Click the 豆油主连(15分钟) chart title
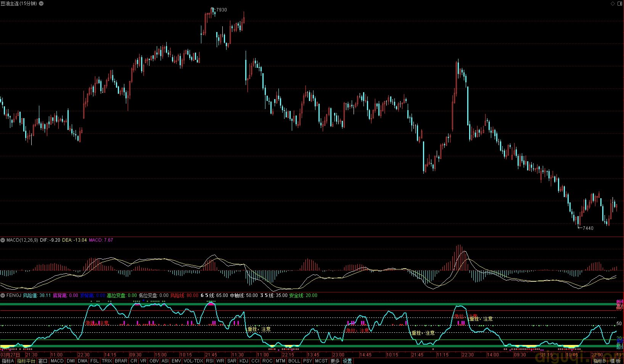The width and height of the screenshot is (624, 364). [x=19, y=3]
